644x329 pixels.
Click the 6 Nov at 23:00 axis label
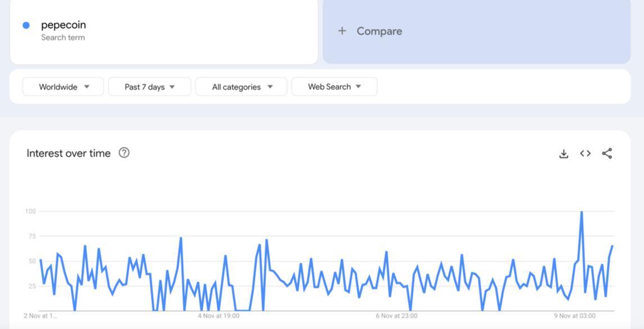[397, 316]
